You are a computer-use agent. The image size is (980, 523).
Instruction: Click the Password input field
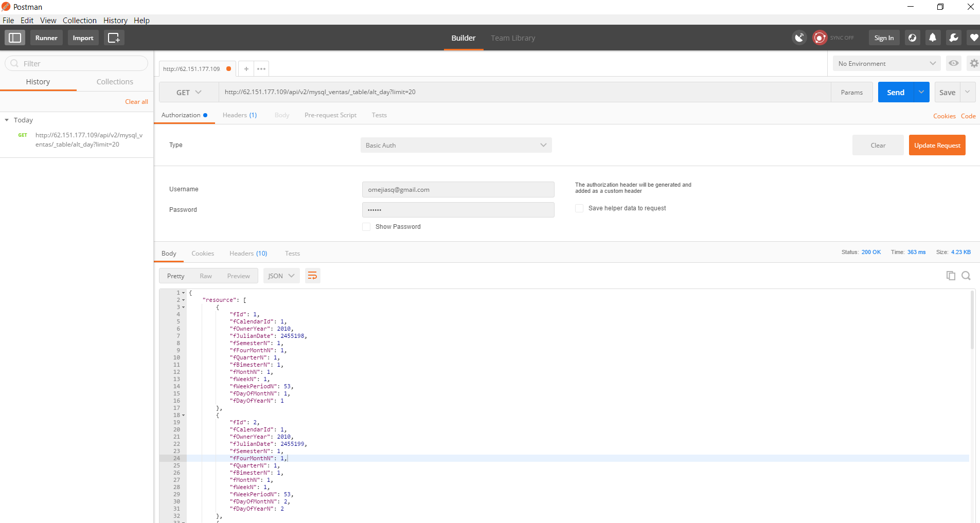click(x=458, y=210)
